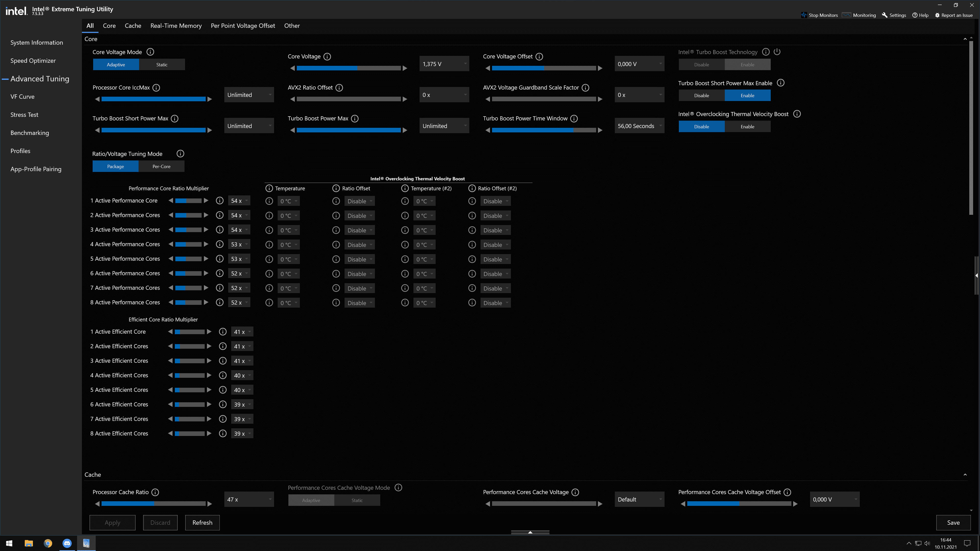Viewport: 980px width, 551px height.
Task: Click Turbo Boost Short Power Max Enable info icon
Action: [x=781, y=83]
